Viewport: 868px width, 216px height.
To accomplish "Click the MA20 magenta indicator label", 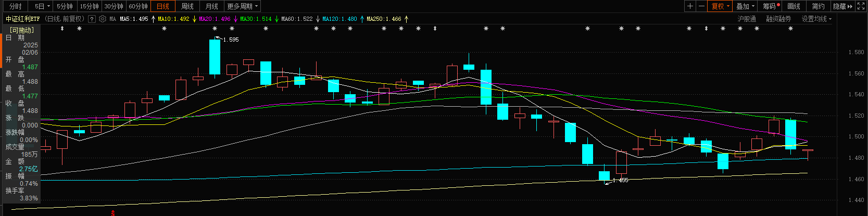I will click(215, 19).
